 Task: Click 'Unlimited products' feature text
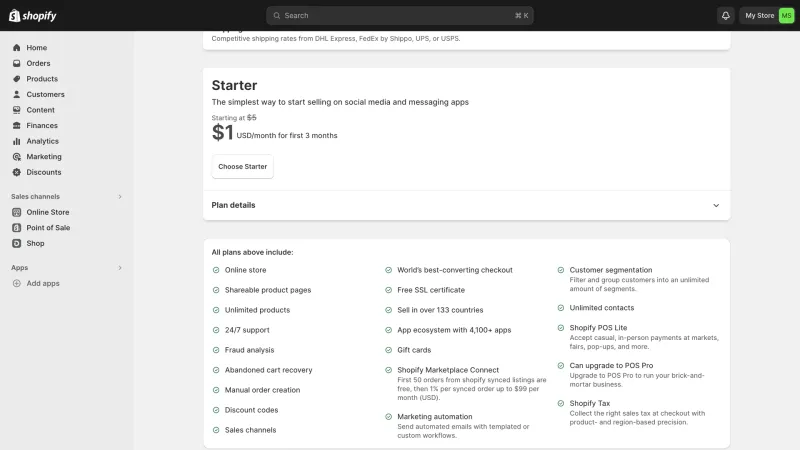tap(257, 310)
